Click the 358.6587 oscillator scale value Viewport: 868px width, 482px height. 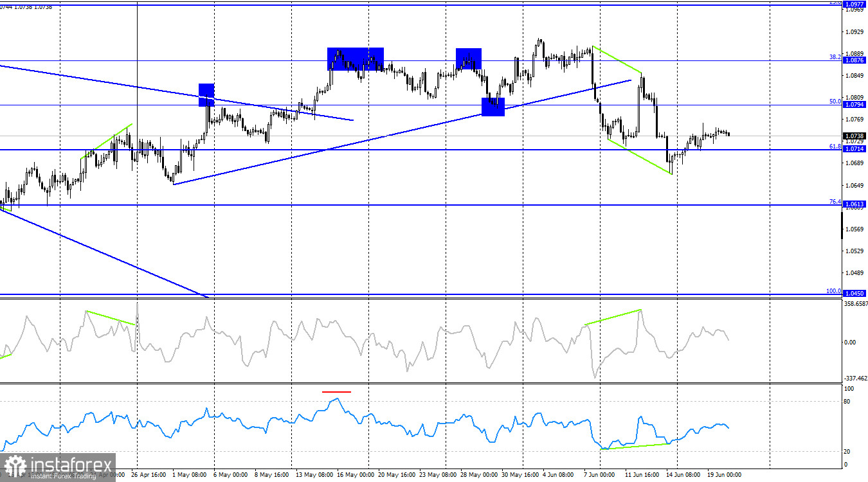tap(854, 304)
